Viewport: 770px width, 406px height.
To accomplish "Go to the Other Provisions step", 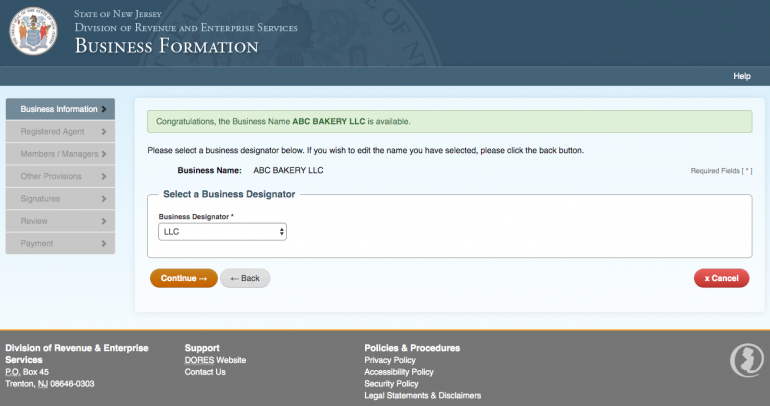I will (x=52, y=176).
